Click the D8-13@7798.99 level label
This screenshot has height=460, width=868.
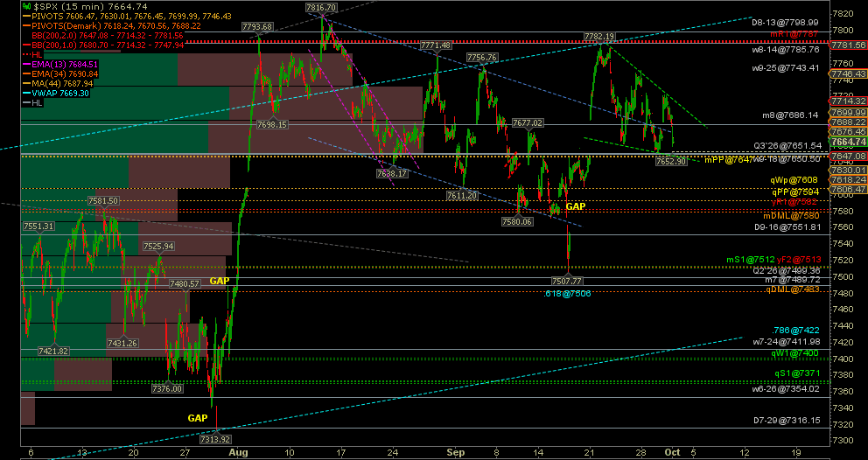(785, 23)
